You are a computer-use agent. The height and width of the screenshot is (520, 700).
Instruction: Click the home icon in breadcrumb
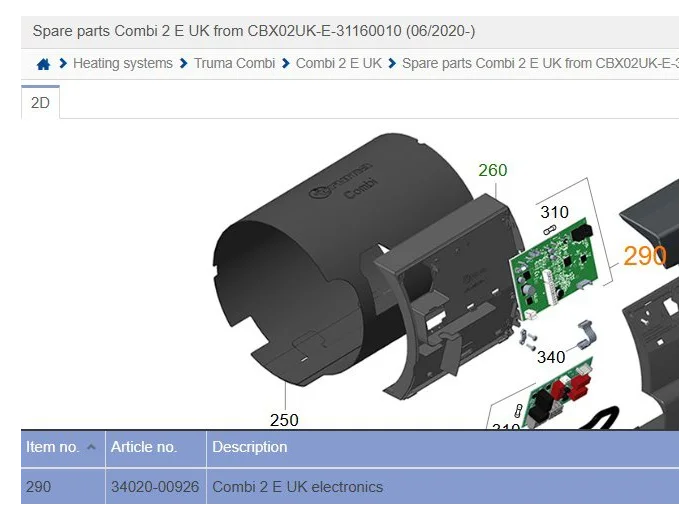click(x=43, y=64)
